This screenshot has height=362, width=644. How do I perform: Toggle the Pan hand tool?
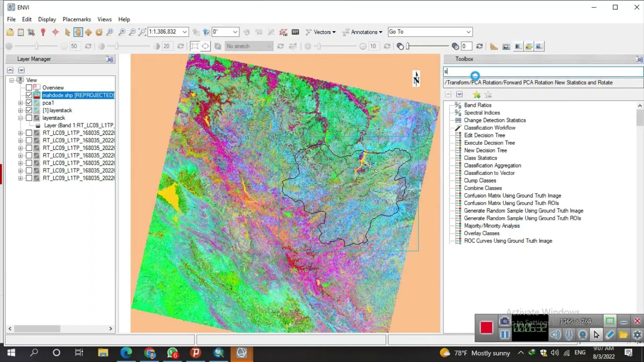77,32
